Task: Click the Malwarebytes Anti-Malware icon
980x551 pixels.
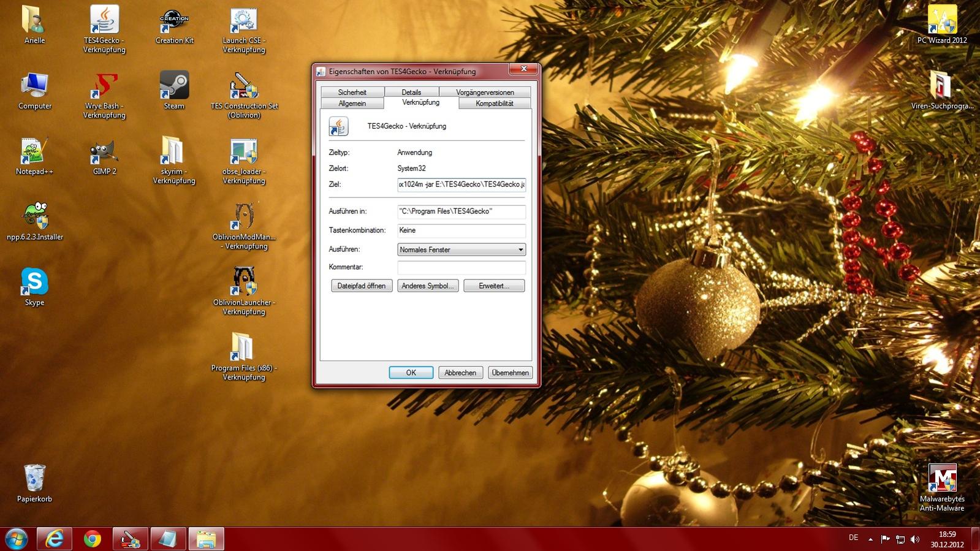Action: (x=942, y=479)
